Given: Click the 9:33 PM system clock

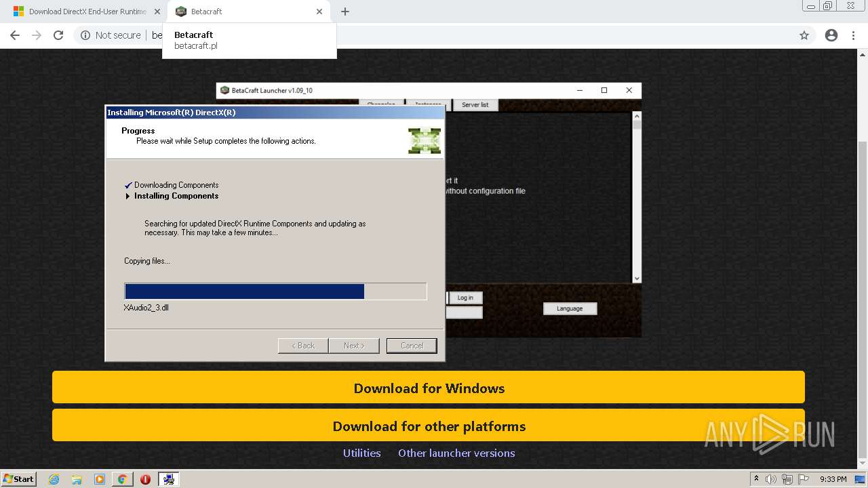Looking at the screenshot, I should tap(833, 479).
